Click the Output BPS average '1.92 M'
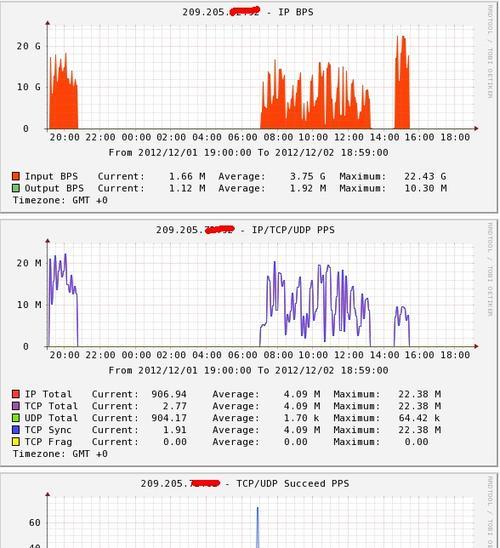500x548 pixels. (308, 188)
